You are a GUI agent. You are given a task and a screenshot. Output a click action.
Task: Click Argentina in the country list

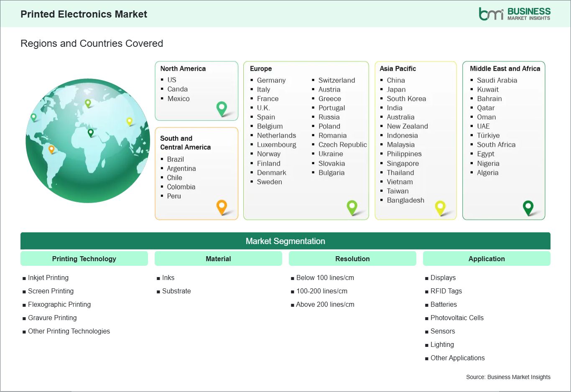[181, 168]
